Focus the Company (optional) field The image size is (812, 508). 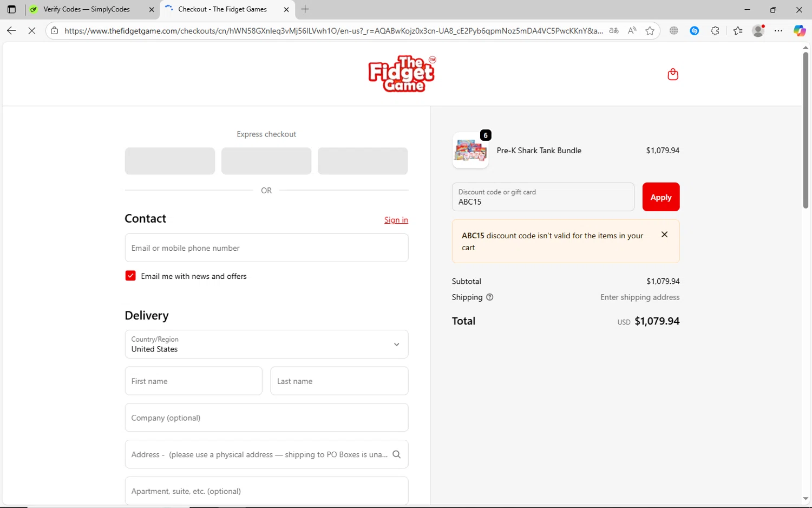coord(266,418)
